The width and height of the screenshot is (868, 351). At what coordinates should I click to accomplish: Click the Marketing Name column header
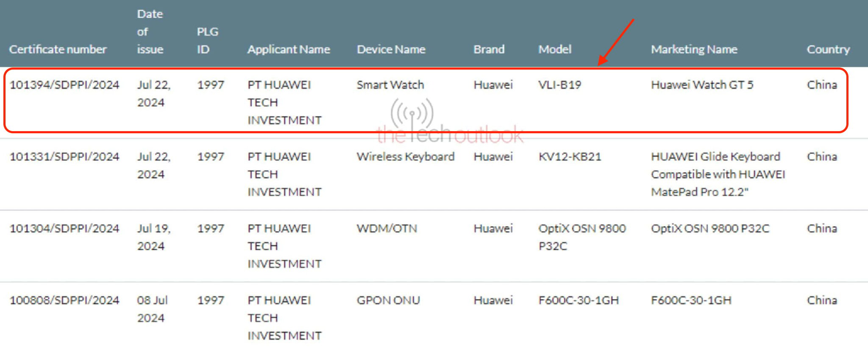(x=694, y=49)
